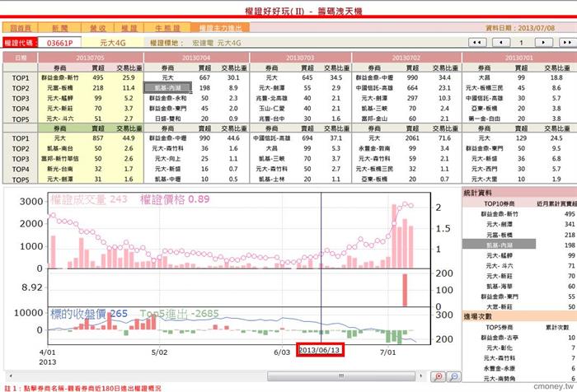Viewport: 577px width, 392px height.
Task: Open broker 富邦-新竹華信 in the 20130705 column
Action: [59, 159]
